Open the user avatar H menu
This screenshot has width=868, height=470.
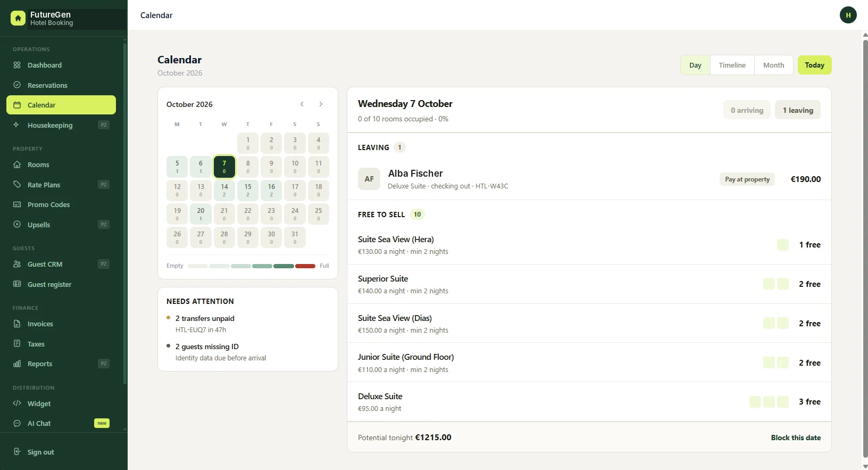click(x=848, y=15)
